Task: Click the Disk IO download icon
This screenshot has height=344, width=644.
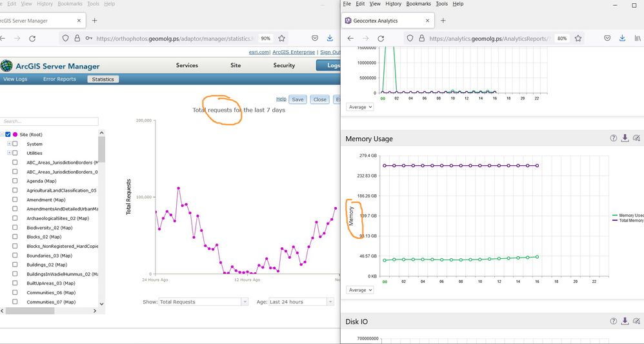Action: [x=625, y=321]
